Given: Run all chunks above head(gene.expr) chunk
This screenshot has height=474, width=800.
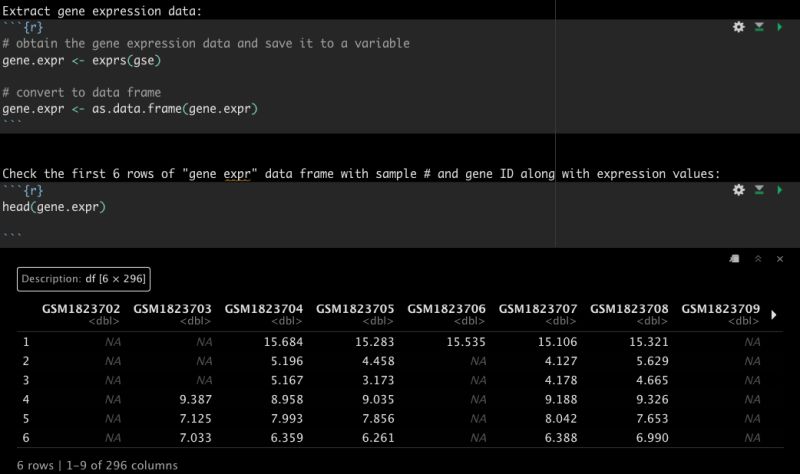Looking at the screenshot, I should (x=759, y=190).
